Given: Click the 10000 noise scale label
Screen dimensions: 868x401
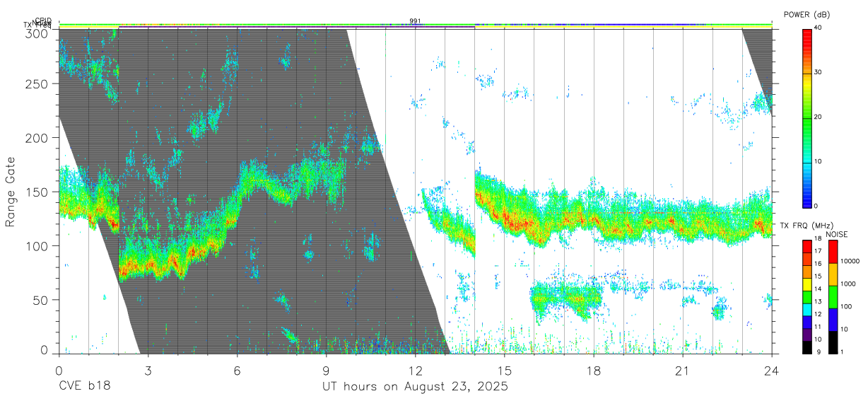Looking at the screenshot, I should pos(850,262).
